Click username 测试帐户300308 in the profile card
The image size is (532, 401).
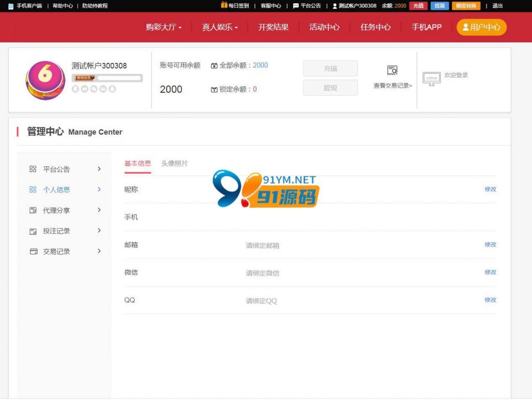(99, 66)
